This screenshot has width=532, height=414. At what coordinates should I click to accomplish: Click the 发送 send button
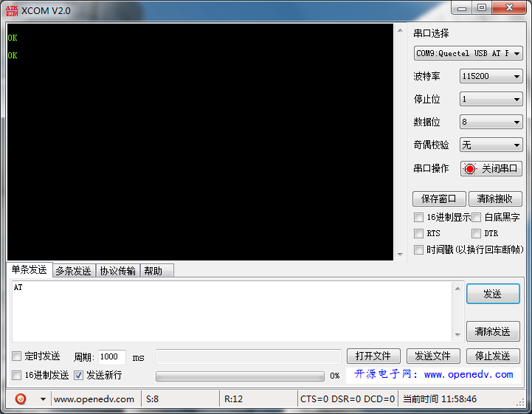click(x=493, y=294)
